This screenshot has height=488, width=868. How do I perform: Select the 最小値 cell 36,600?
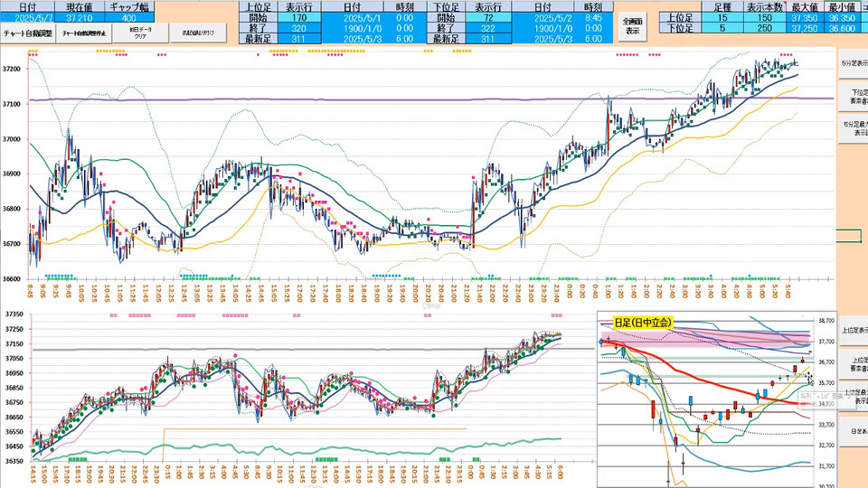point(842,28)
